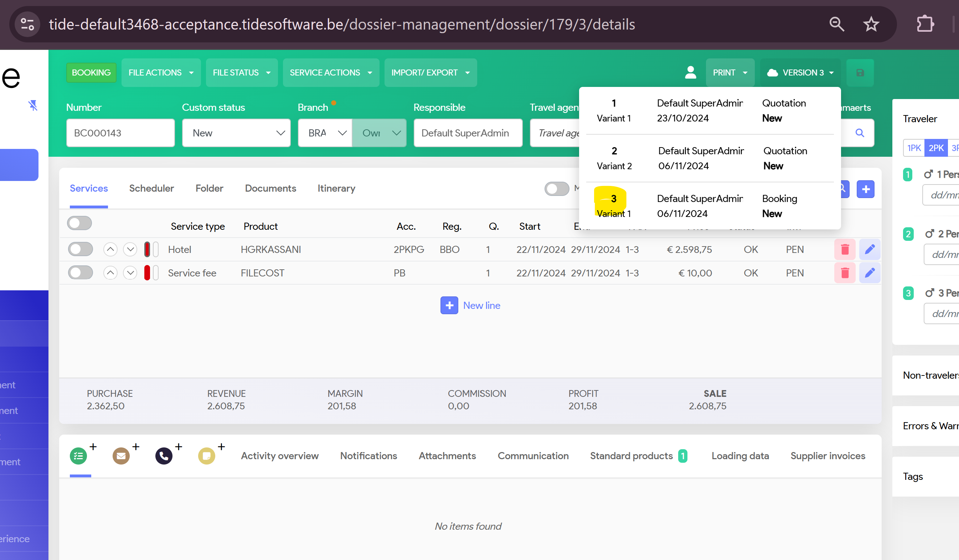Open the Supplier invoices tab
This screenshot has height=560, width=959.
click(x=827, y=456)
